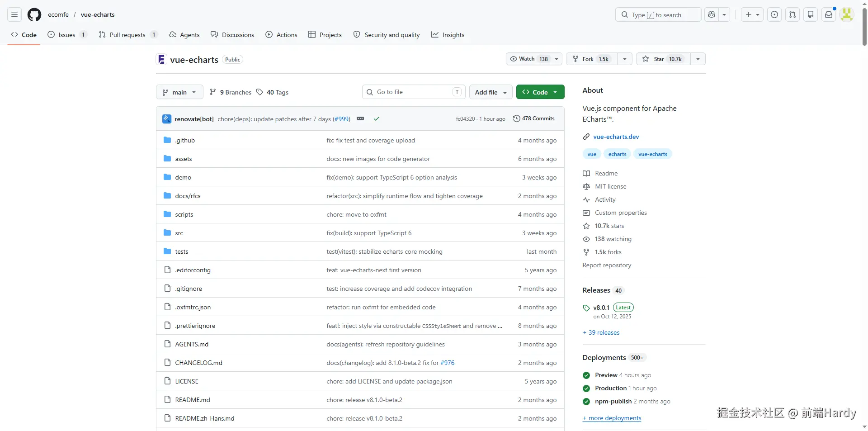Viewport: 868px width, 431px height.
Task: Open the main branch dropdown
Action: 179,92
